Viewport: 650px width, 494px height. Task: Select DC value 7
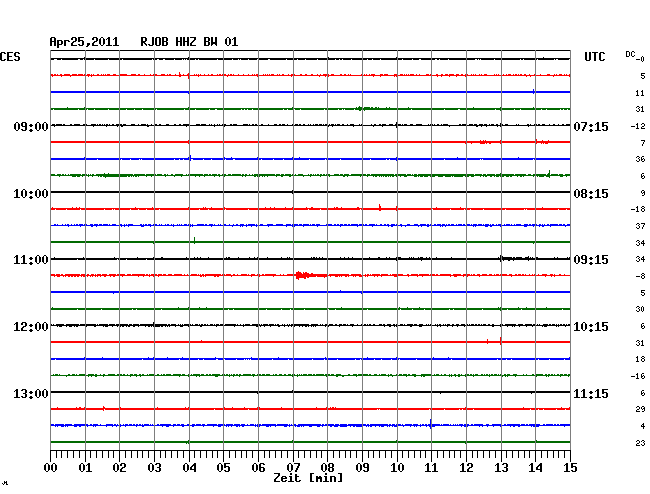(643, 143)
